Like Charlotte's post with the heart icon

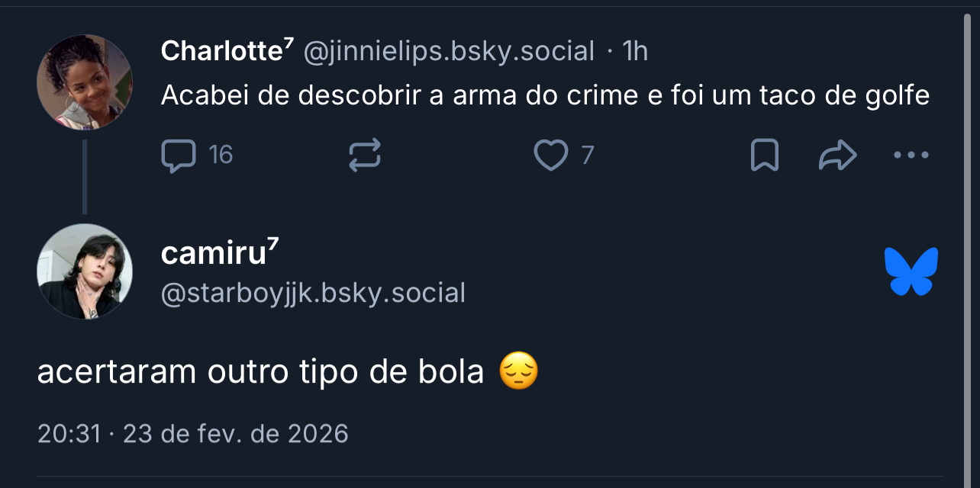550,156
